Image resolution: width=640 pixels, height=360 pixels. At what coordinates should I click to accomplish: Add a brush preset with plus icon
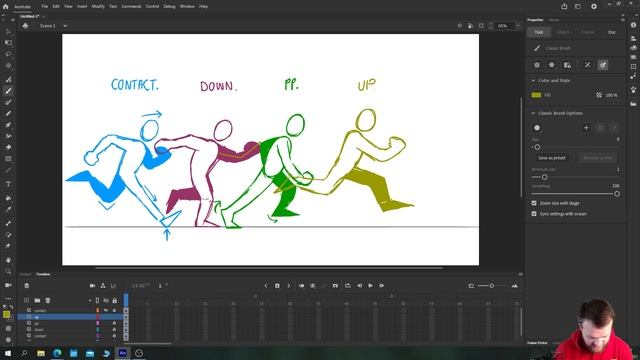pos(586,128)
